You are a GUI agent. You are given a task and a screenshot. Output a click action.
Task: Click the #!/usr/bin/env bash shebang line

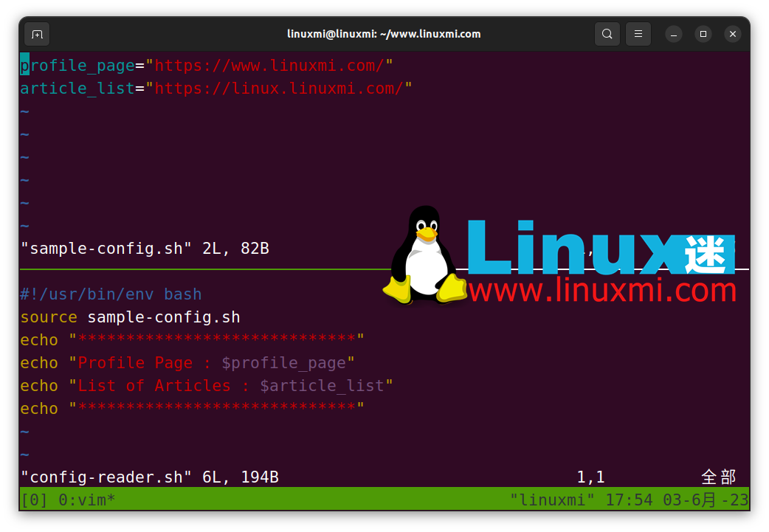click(x=111, y=294)
